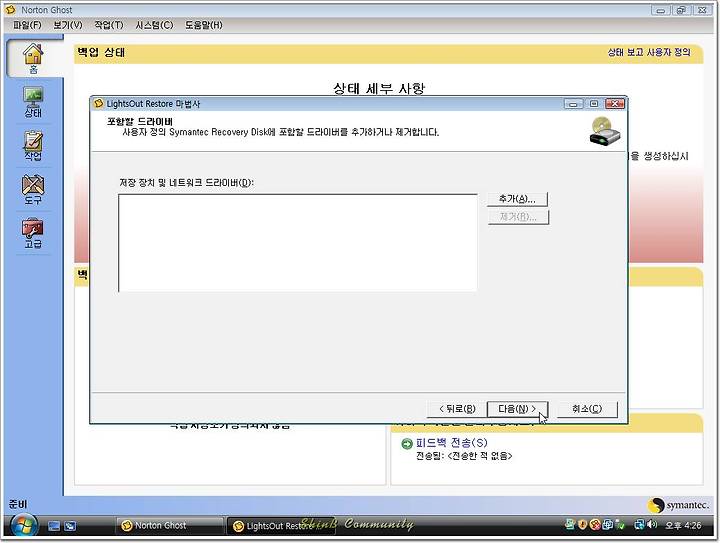The height and width of the screenshot is (543, 720).
Task: Click the taskbar clock 오후 4:26
Action: [x=683, y=526]
